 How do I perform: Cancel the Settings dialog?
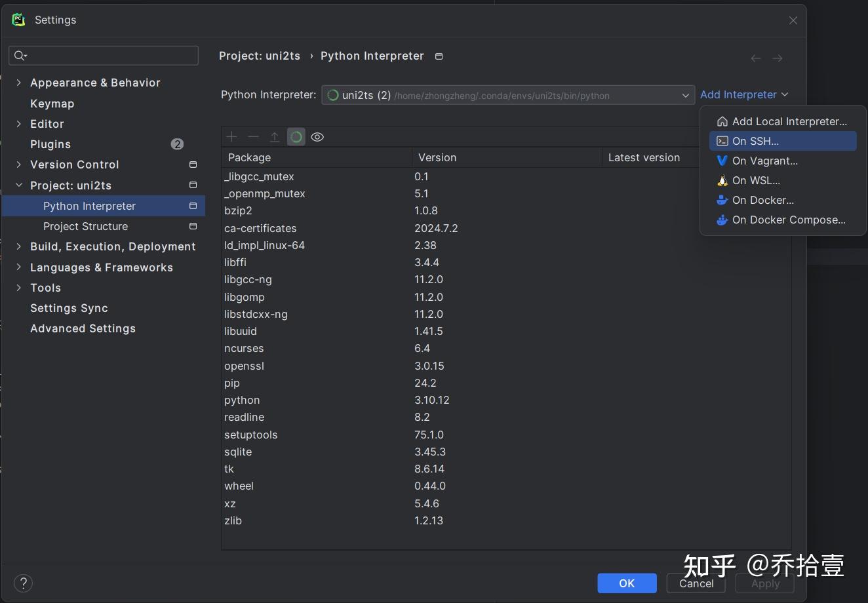pos(696,583)
